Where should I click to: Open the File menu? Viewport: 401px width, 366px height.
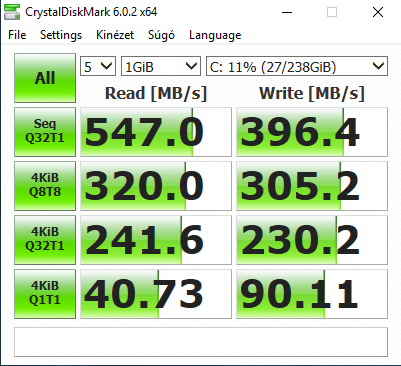17,35
